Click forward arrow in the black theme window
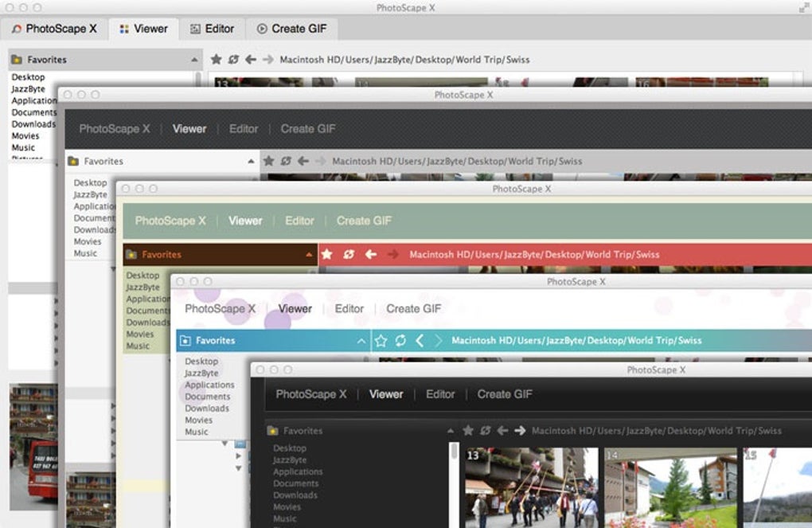The height and width of the screenshot is (528, 812). point(520,431)
